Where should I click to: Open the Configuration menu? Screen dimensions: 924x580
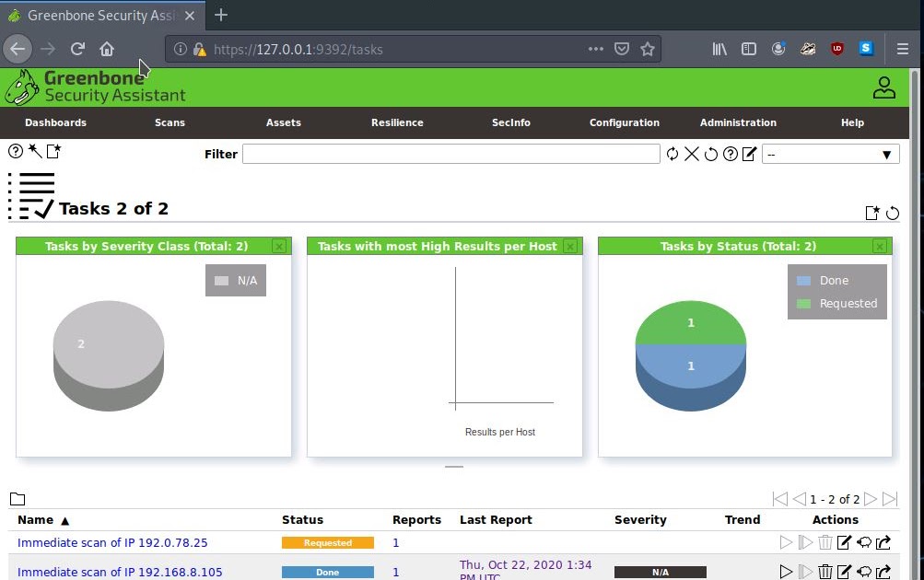(x=625, y=122)
